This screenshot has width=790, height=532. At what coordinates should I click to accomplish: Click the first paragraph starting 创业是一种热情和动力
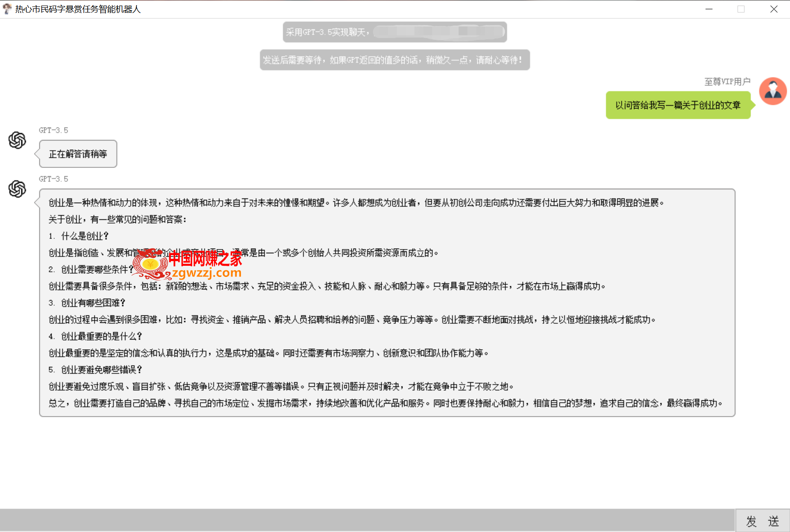click(356, 203)
